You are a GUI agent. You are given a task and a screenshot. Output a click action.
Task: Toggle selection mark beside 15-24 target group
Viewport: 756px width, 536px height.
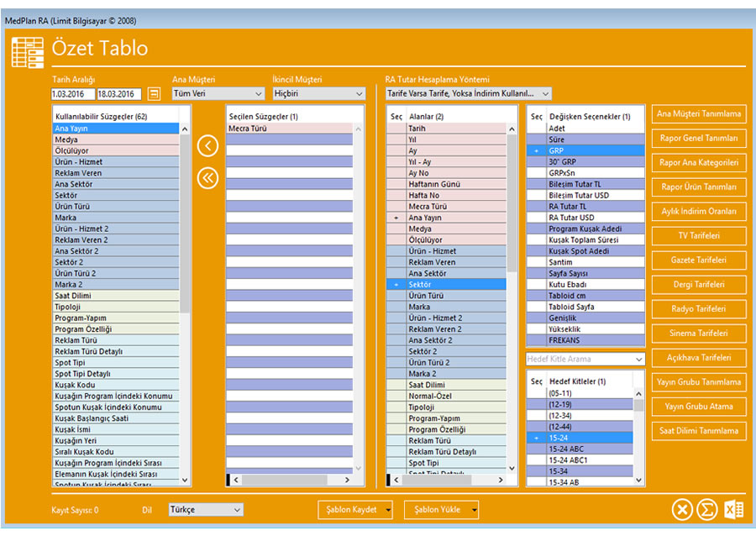[x=536, y=438]
